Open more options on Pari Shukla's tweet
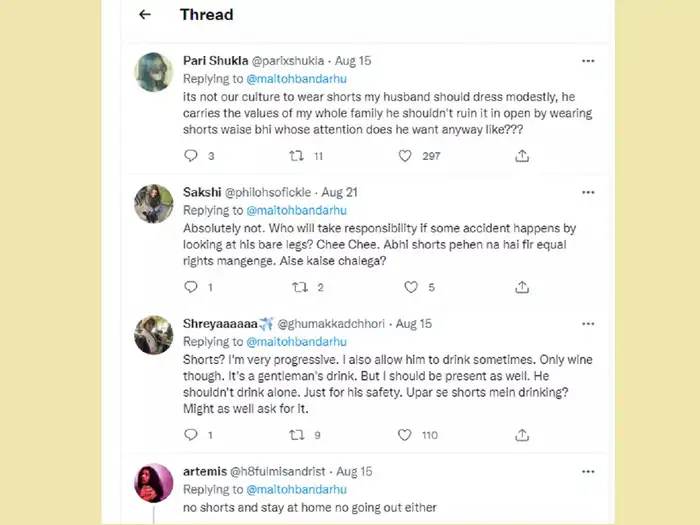The width and height of the screenshot is (700, 525). click(x=589, y=61)
